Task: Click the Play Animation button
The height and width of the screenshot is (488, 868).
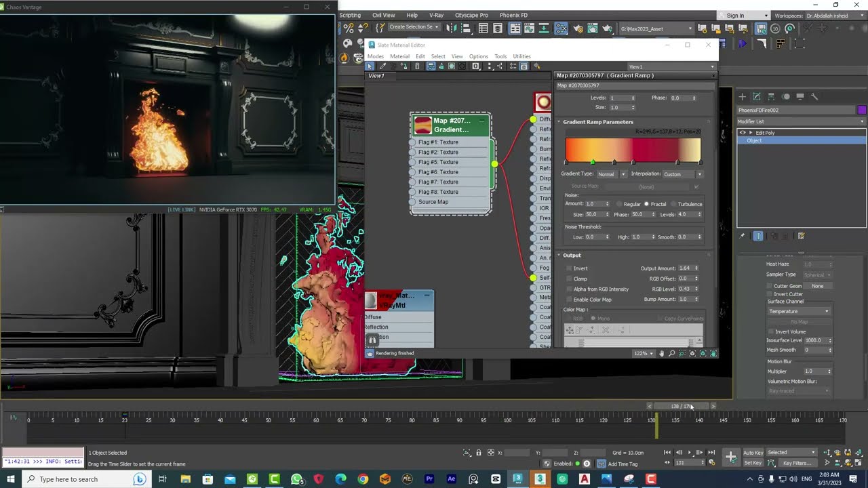Action: tap(690, 452)
